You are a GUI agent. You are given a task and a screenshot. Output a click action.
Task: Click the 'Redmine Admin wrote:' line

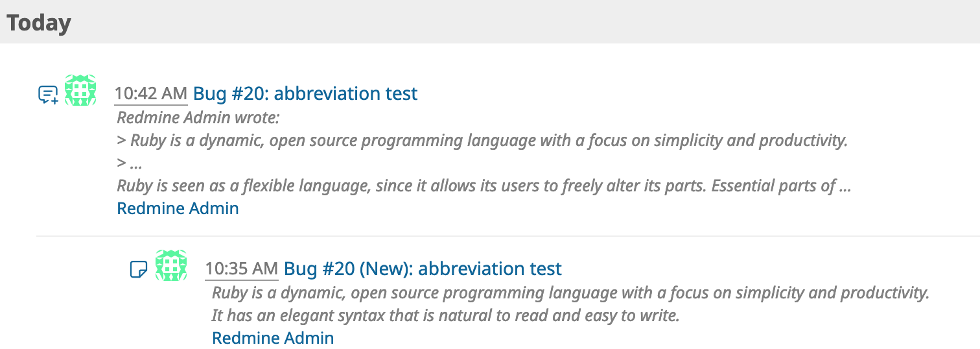click(x=198, y=118)
